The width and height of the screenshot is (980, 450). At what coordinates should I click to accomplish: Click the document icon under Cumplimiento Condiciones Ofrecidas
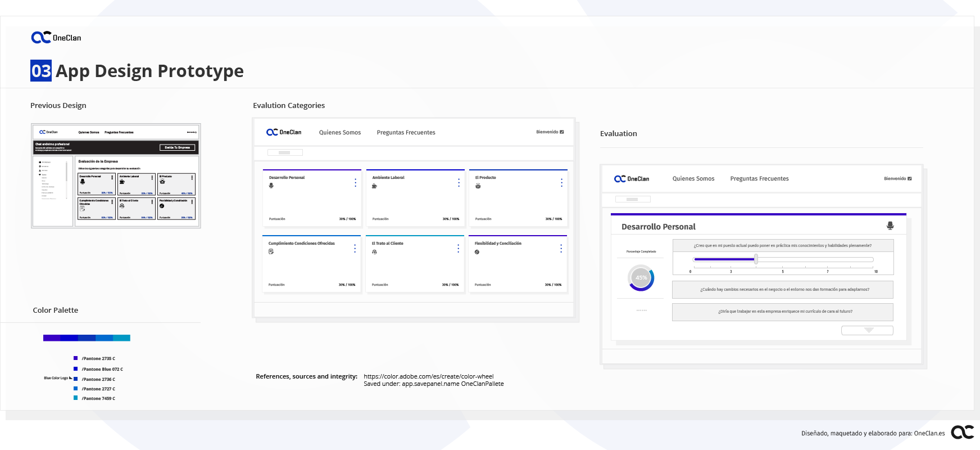click(271, 251)
